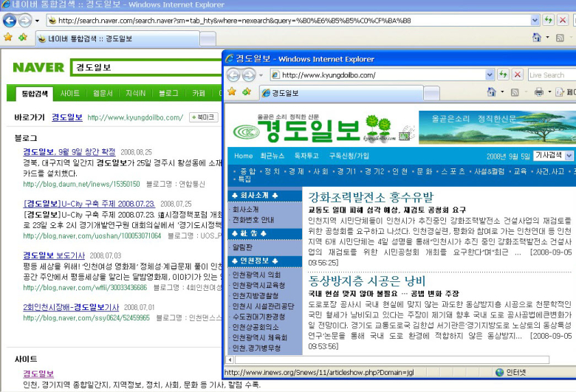Click the 북마크 button
Screen dimensions: 576x392
pos(204,117)
